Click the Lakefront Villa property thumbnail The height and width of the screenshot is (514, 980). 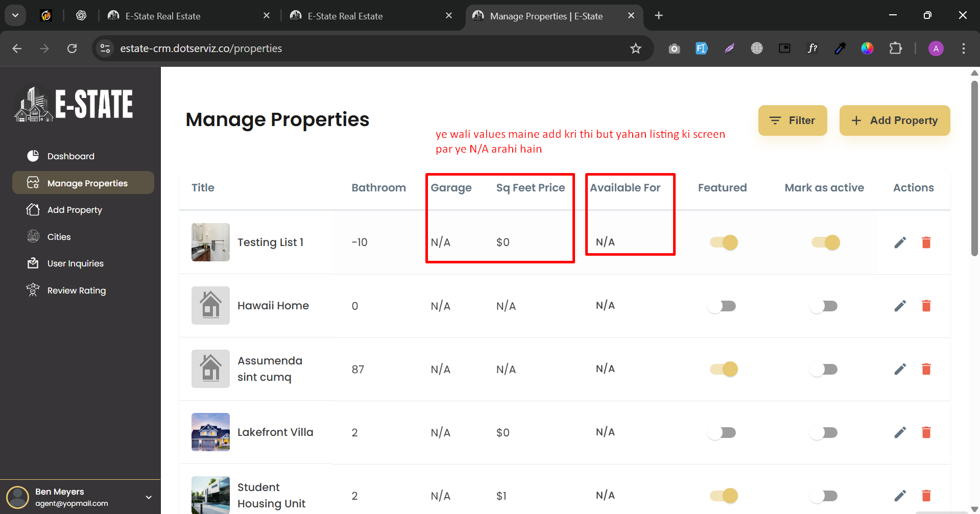pyautogui.click(x=210, y=432)
